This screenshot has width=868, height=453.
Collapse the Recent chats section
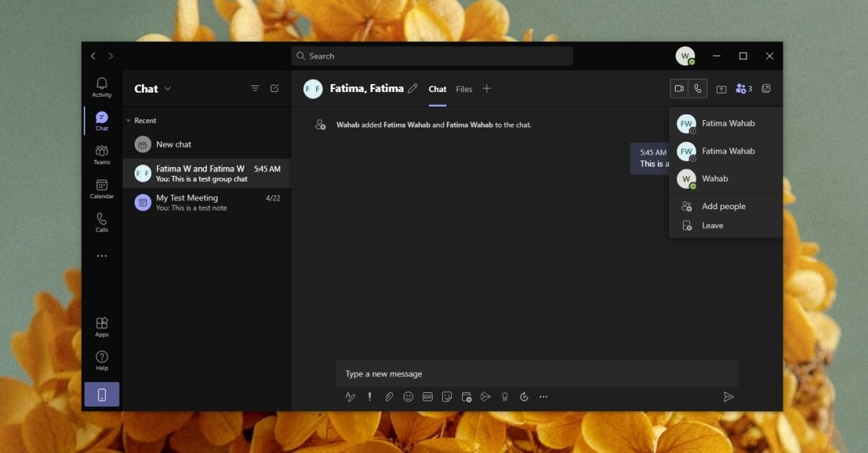point(128,120)
